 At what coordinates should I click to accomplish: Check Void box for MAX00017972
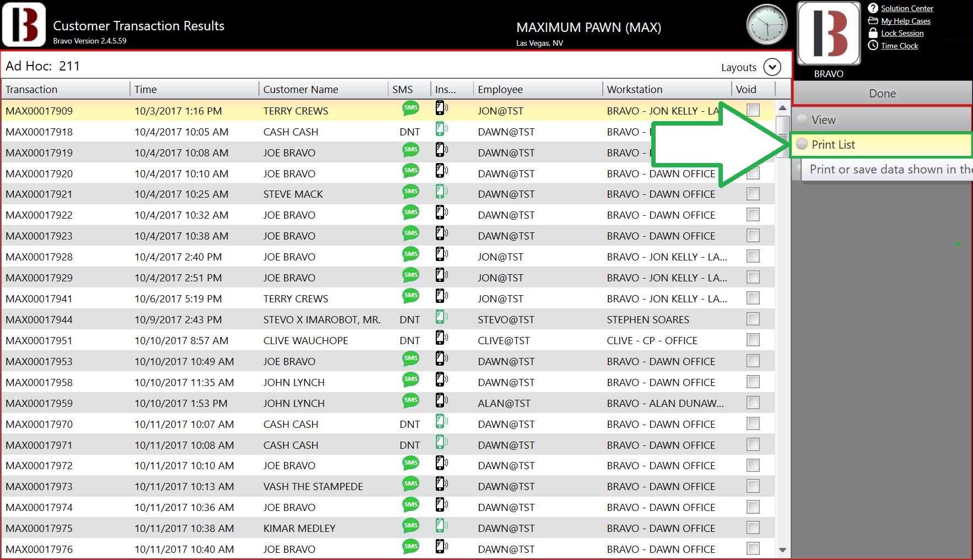pyautogui.click(x=753, y=465)
